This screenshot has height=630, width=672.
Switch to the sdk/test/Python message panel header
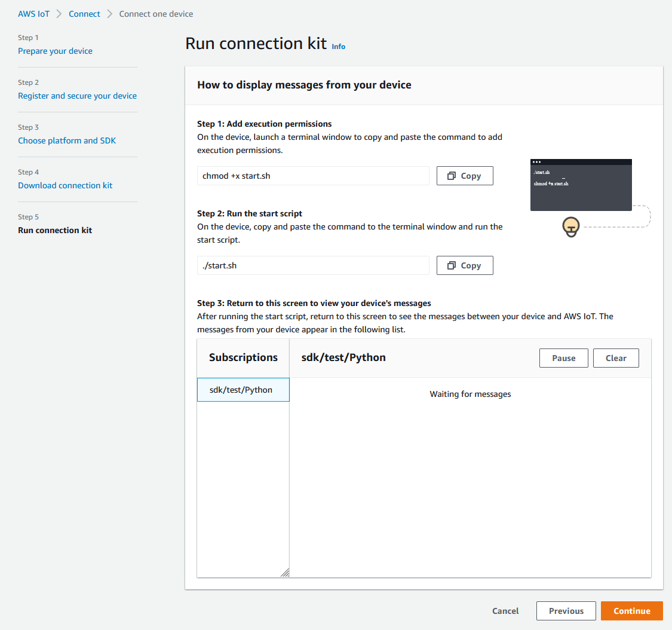343,357
